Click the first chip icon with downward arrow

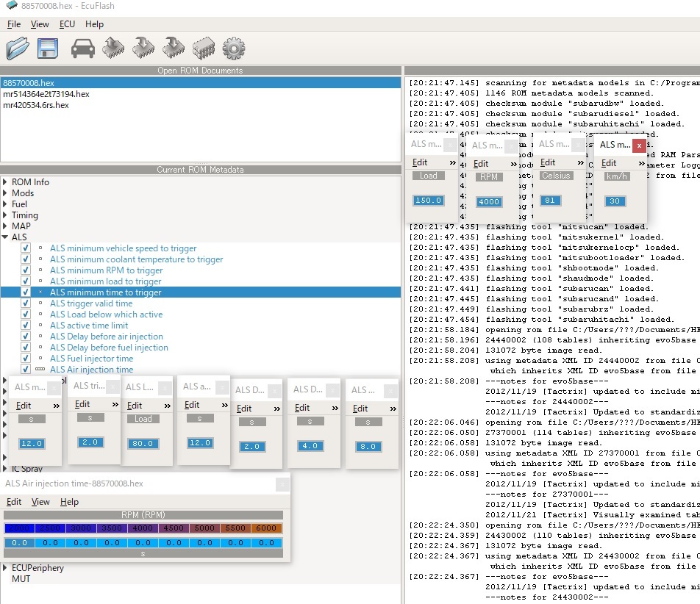click(x=143, y=48)
